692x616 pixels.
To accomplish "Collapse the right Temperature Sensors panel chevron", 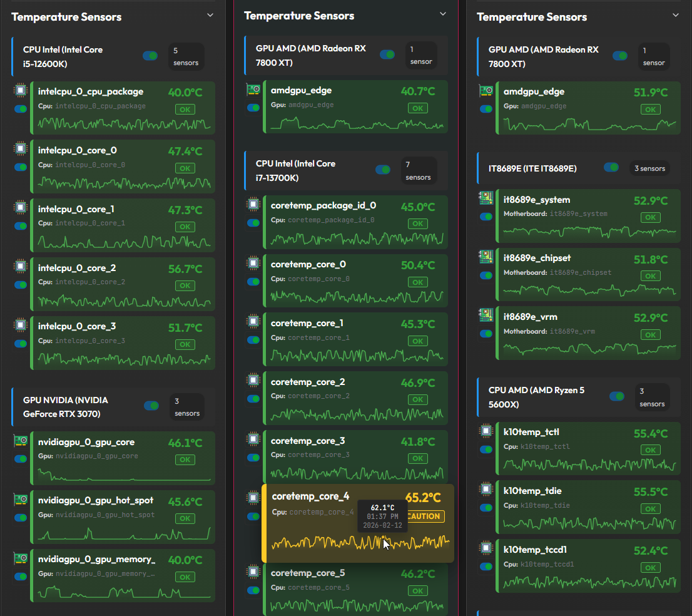I will (675, 15).
